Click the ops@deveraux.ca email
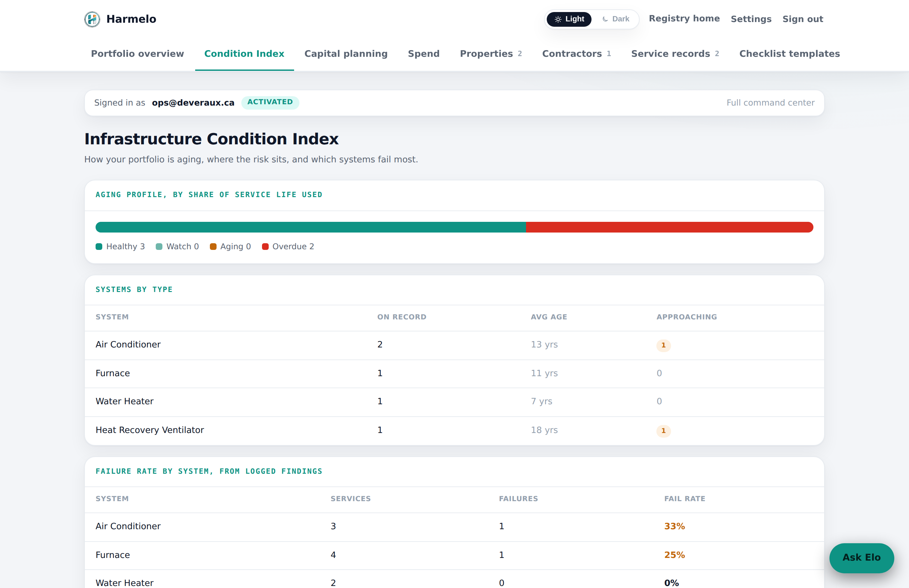The image size is (909, 588). coord(193,103)
